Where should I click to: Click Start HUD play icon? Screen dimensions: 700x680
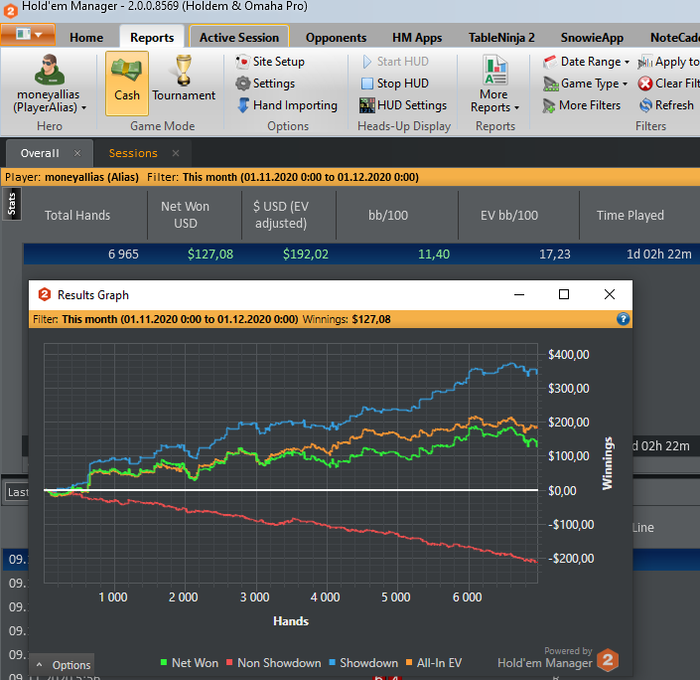tap(367, 62)
